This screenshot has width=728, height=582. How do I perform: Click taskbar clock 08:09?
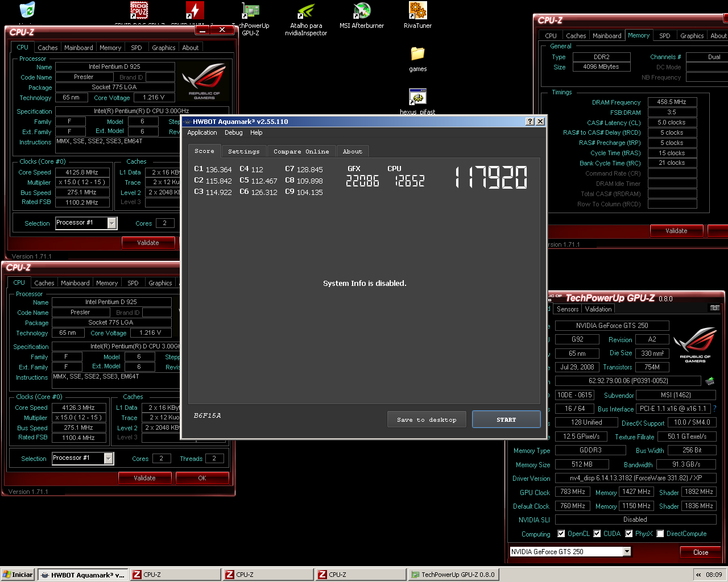[714, 575]
